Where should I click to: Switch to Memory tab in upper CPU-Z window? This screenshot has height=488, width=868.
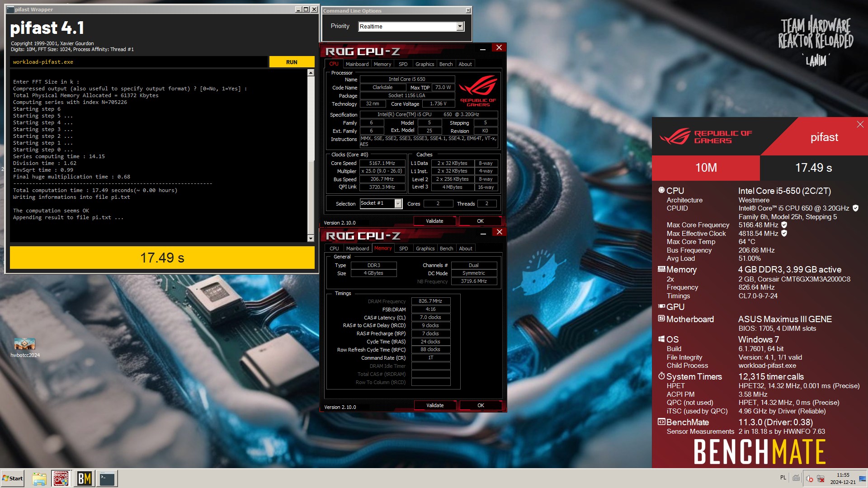tap(382, 64)
